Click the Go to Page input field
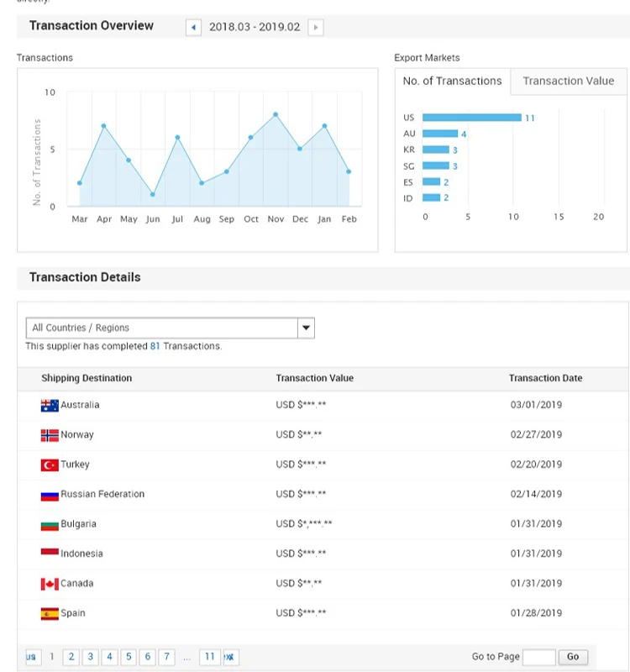This screenshot has height=672, width=630. coord(538,657)
